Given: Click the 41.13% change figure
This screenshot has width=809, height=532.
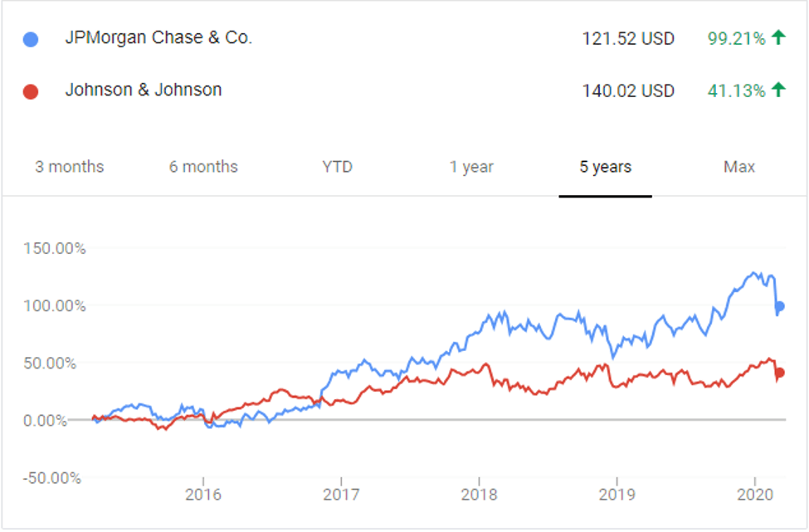Looking at the screenshot, I should pos(736,90).
